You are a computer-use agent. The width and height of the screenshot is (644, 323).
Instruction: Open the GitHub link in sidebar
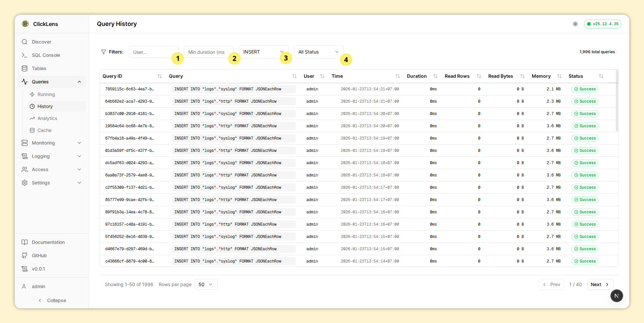click(39, 256)
